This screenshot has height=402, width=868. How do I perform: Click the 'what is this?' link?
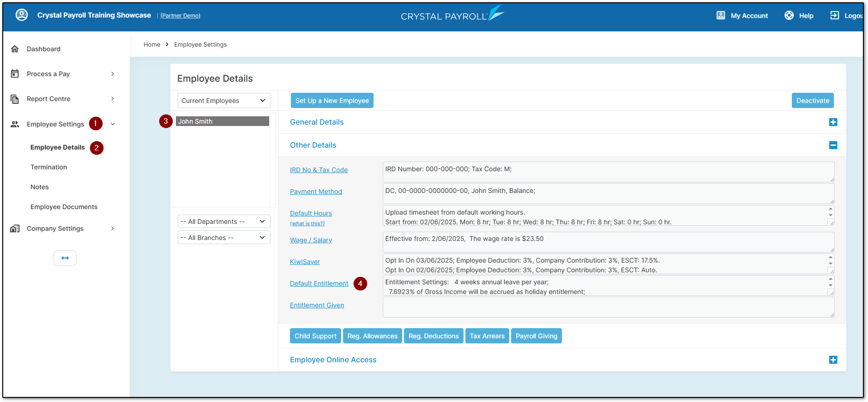(307, 223)
